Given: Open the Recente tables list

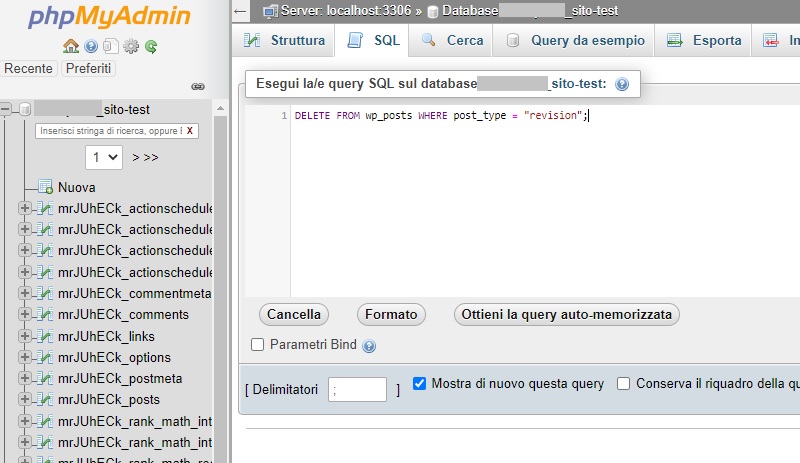Looking at the screenshot, I should point(29,68).
